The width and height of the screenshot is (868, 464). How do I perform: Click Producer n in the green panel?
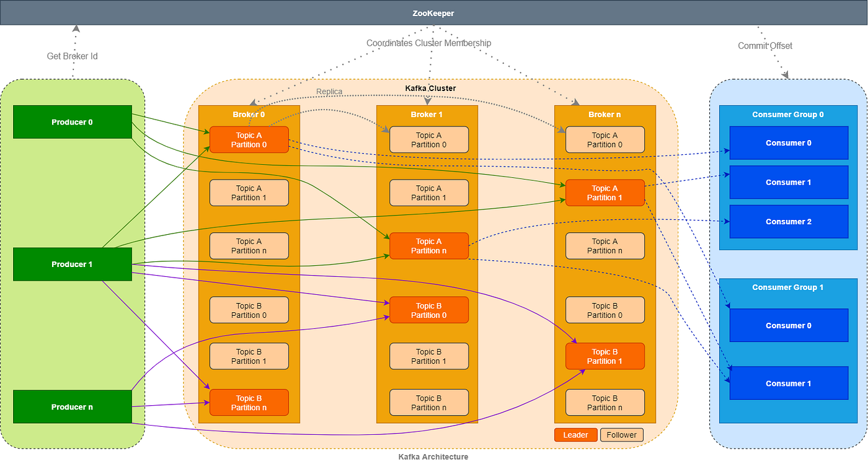[x=72, y=406]
